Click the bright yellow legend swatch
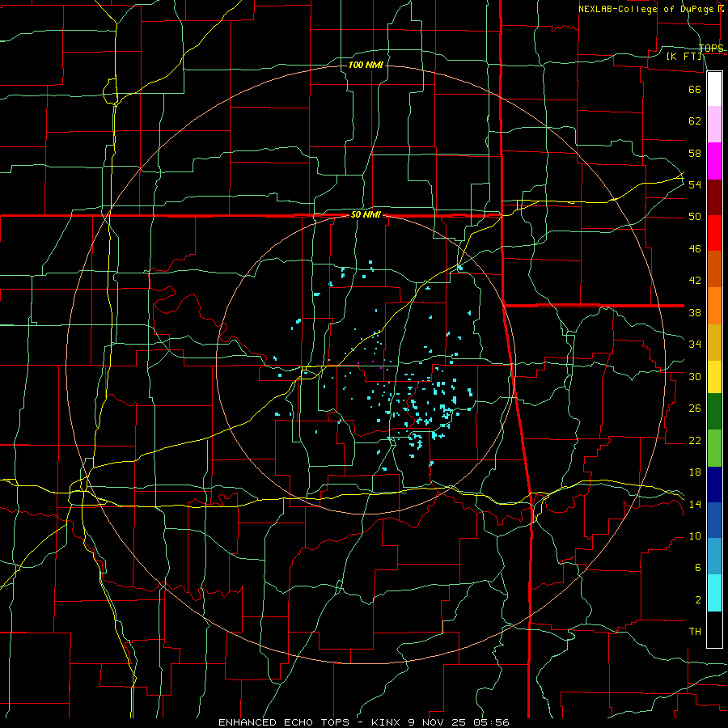Viewport: 728px width, 728px height. tap(714, 377)
